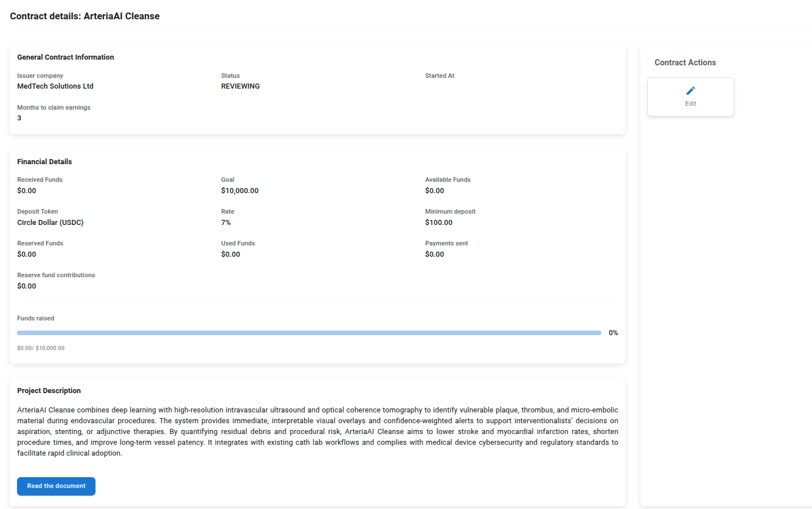812x509 pixels.
Task: Click the General Contract Information heading
Action: [65, 57]
